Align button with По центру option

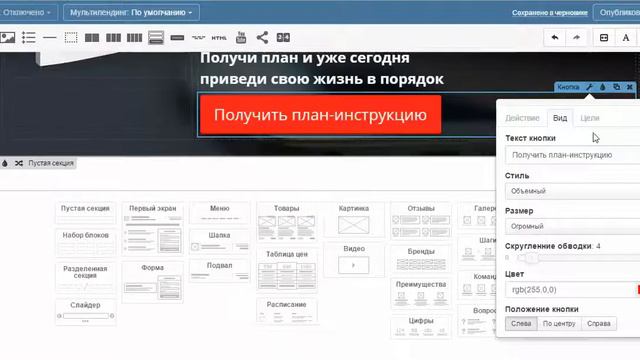(559, 323)
